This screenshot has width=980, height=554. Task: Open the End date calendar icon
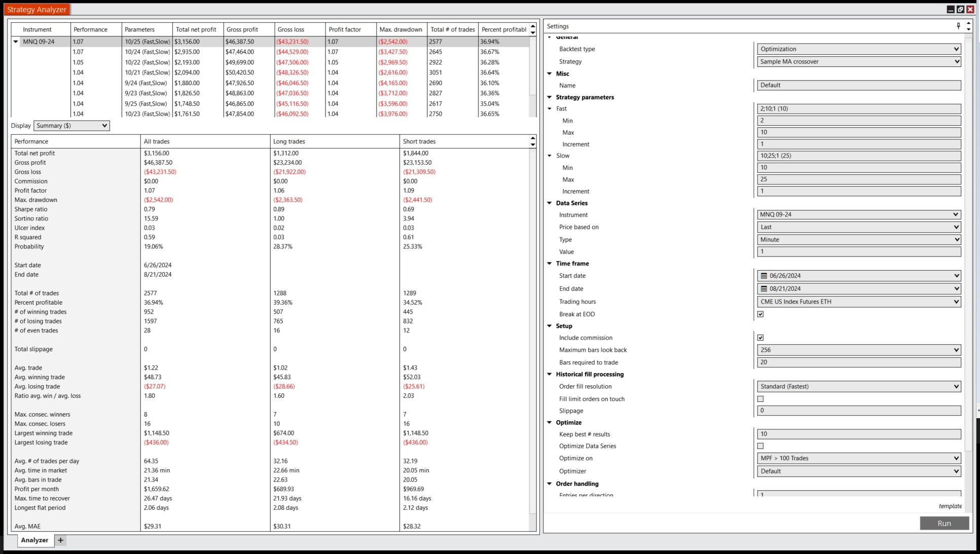coord(764,289)
